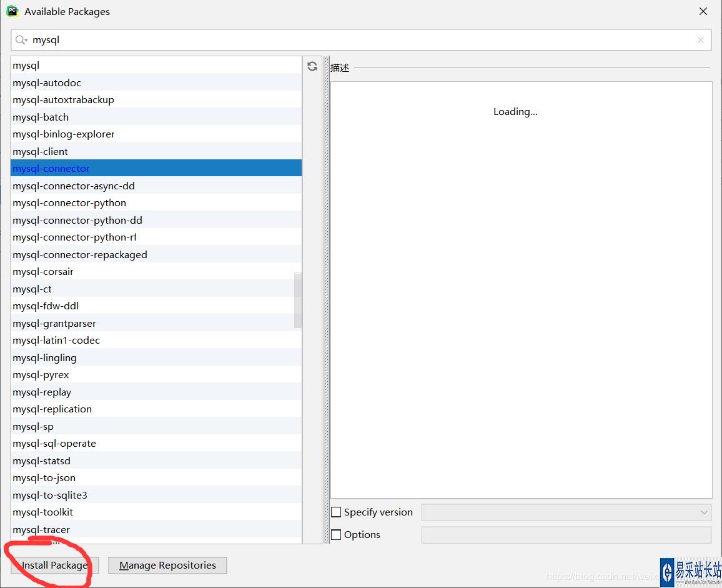Image resolution: width=722 pixels, height=588 pixels.
Task: Clear the mysql search text
Action: coord(700,40)
